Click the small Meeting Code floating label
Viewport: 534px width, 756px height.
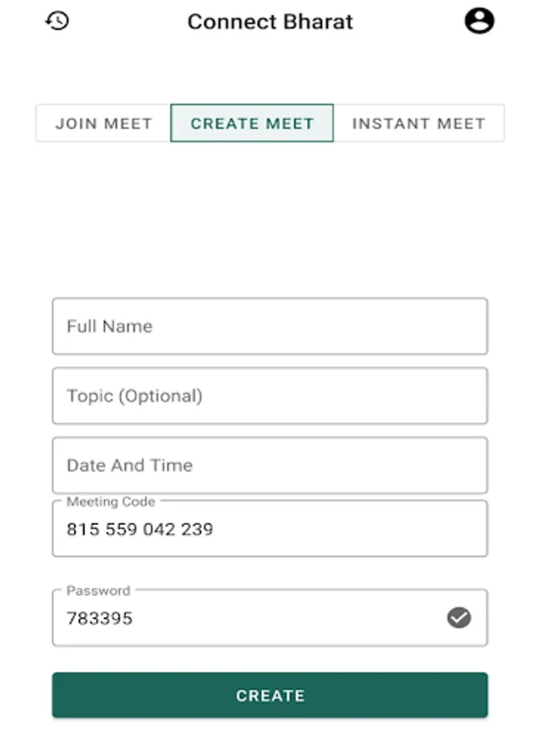[111, 501]
